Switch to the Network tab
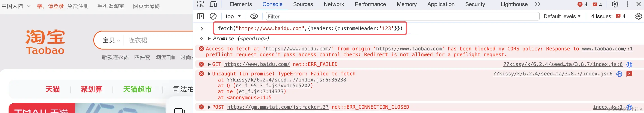The image size is (644, 113). point(334,4)
